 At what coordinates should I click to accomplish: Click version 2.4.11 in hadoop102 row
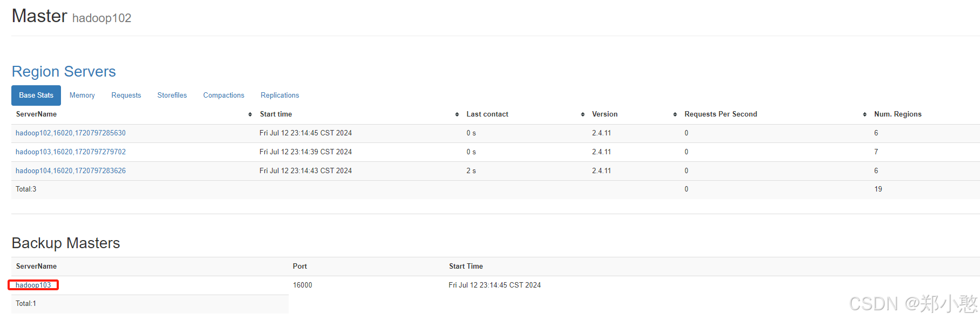[x=601, y=133]
